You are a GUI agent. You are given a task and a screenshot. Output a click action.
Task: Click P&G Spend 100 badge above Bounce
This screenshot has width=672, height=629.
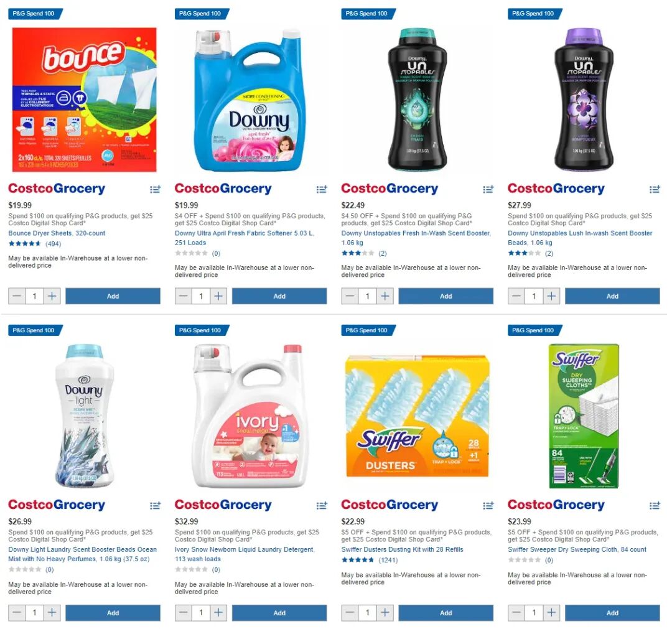click(35, 13)
